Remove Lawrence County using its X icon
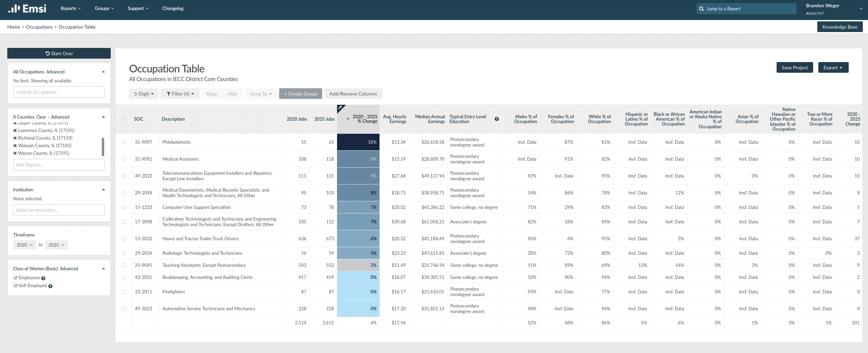Image resolution: width=868 pixels, height=353 pixels. pyautogui.click(x=15, y=131)
